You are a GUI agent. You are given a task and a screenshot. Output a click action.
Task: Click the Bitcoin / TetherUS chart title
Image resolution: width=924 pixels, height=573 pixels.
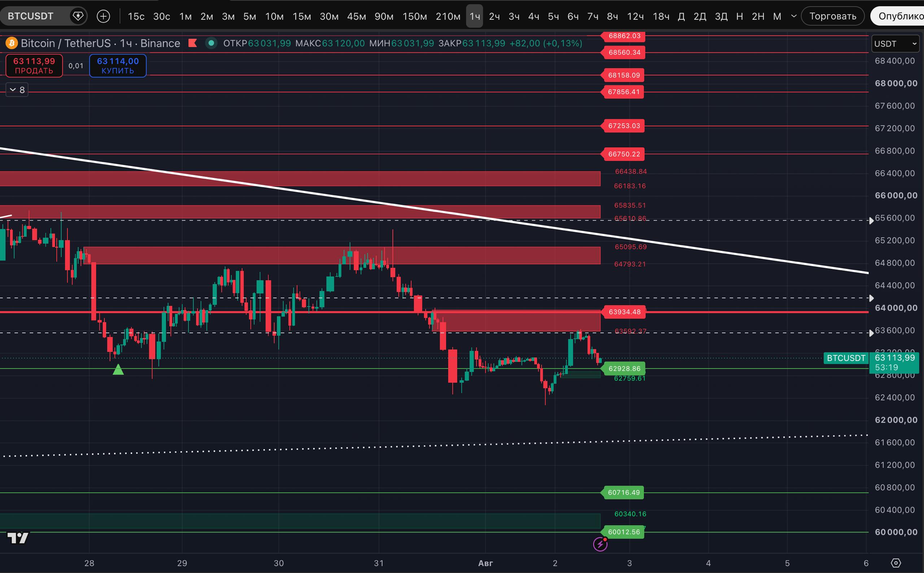100,43
